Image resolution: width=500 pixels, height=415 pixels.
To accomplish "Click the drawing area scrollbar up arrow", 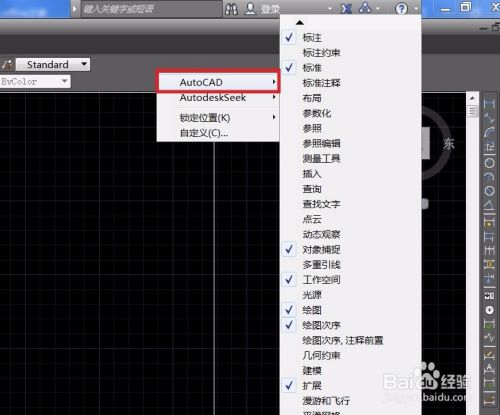I will click(472, 98).
